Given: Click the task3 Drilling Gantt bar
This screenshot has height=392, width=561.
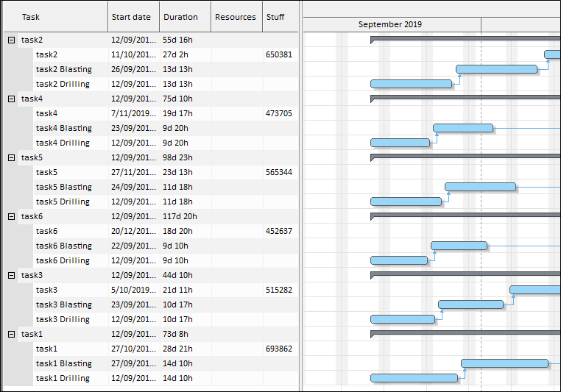Looking at the screenshot, I should (403, 319).
